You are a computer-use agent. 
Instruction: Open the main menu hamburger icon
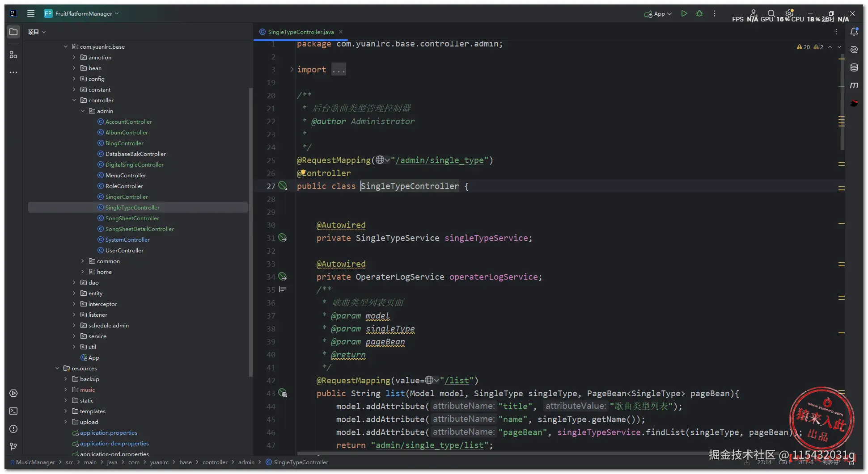point(31,13)
